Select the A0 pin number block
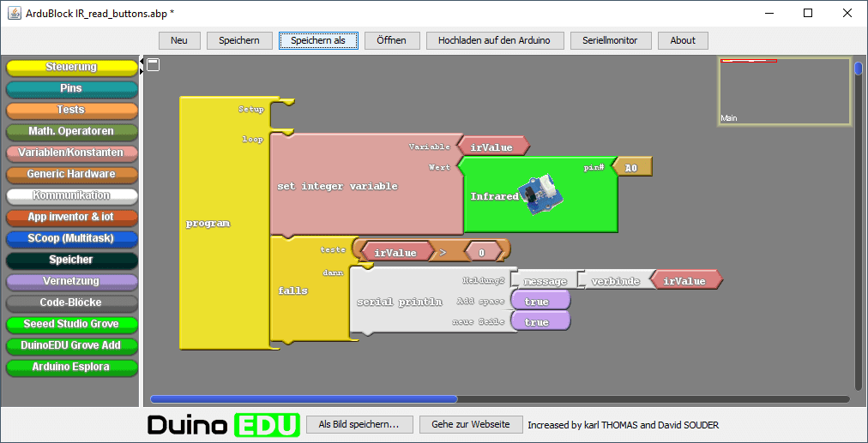The image size is (868, 443). click(634, 167)
